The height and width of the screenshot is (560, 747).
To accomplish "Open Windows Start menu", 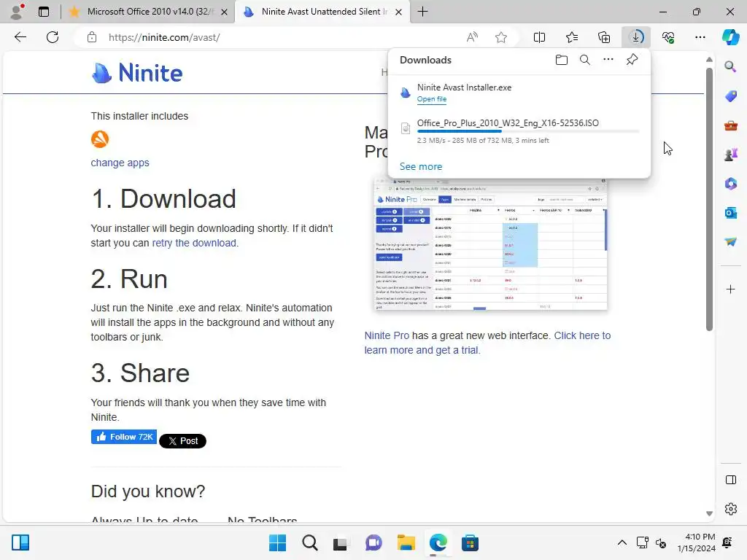I will pos(277,542).
